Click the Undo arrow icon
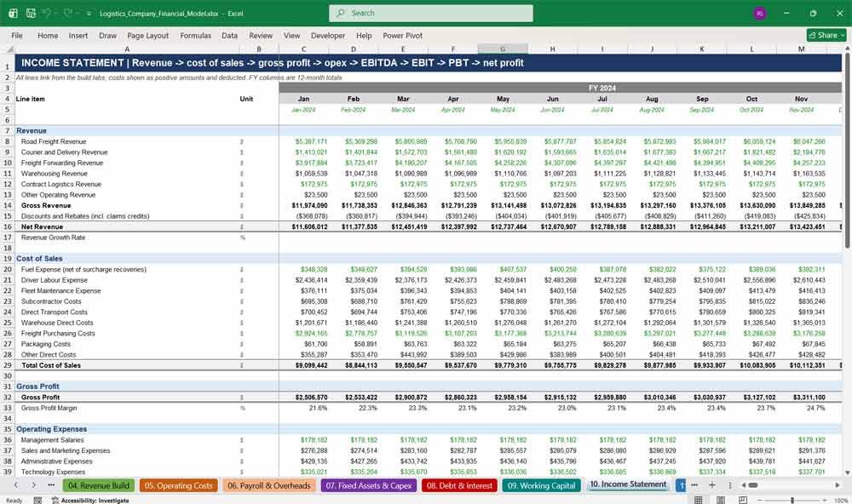The width and height of the screenshot is (852, 504). (47, 13)
